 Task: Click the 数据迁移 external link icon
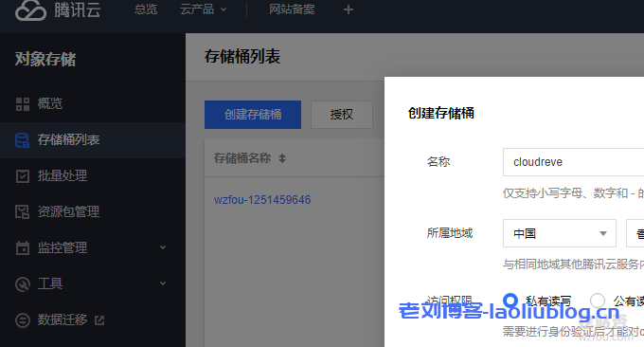click(x=99, y=320)
